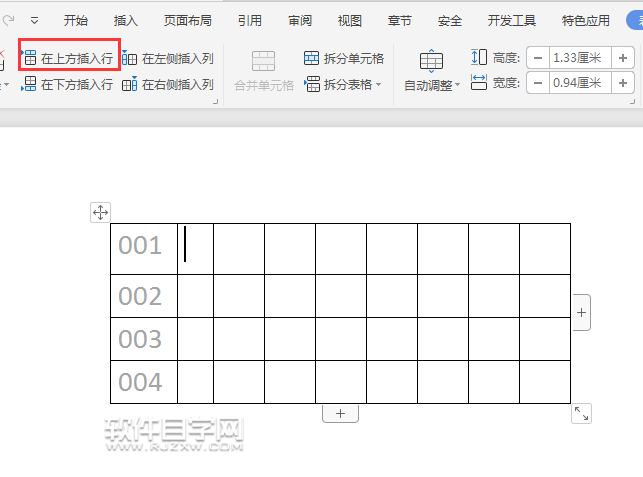The image size is (643, 477).
Task: Click the table cell containing 003
Action: pos(143,339)
